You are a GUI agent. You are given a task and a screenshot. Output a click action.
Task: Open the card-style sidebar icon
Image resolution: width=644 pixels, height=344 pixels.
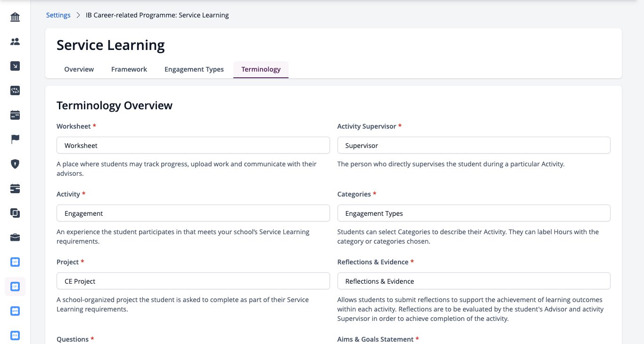(15, 188)
